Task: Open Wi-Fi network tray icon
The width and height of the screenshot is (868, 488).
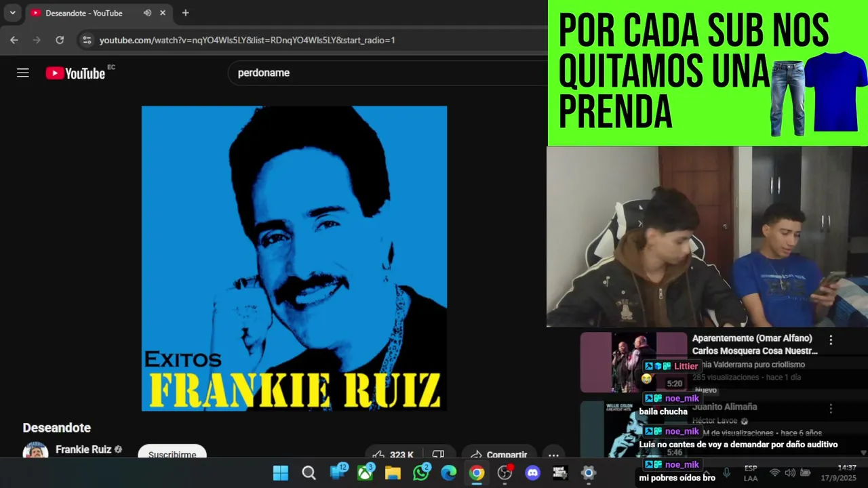Action: [774, 473]
